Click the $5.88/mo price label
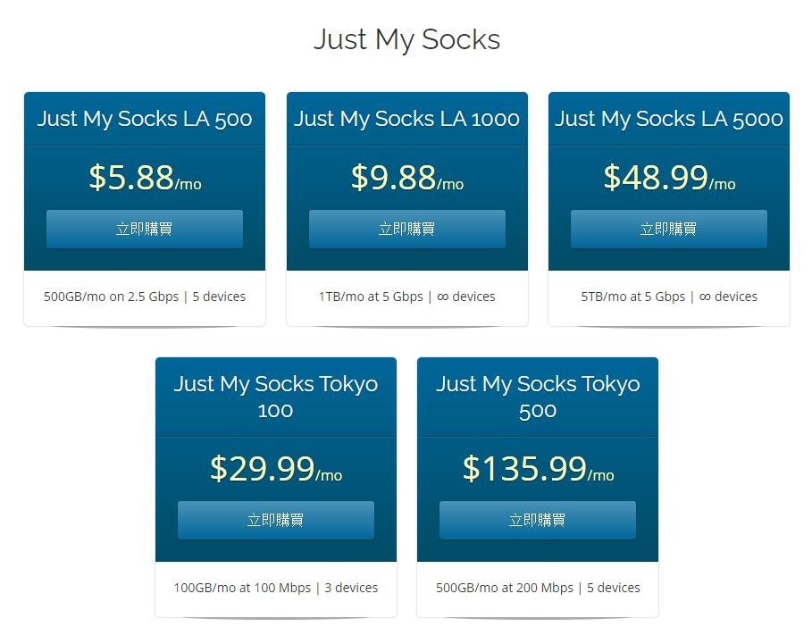This screenshot has width=812, height=644. [144, 178]
